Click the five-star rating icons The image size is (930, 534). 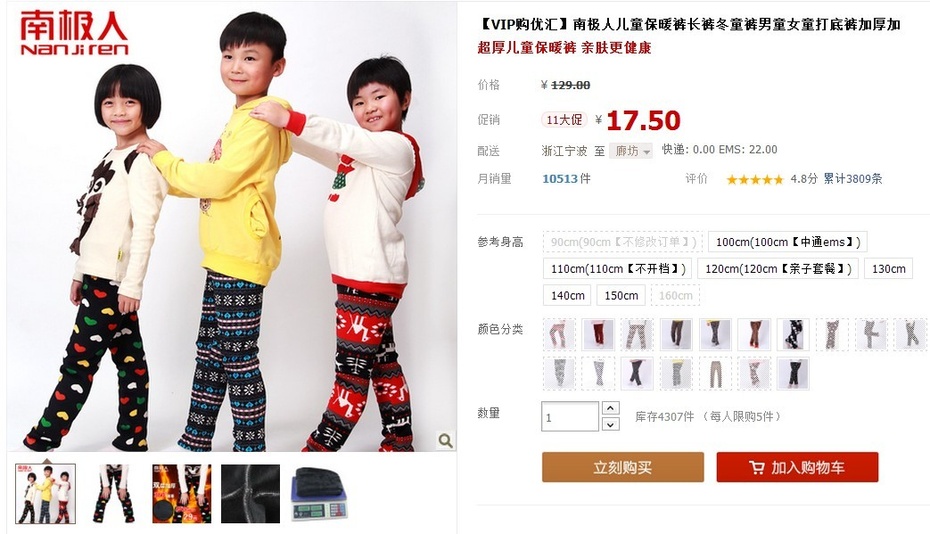click(754, 179)
